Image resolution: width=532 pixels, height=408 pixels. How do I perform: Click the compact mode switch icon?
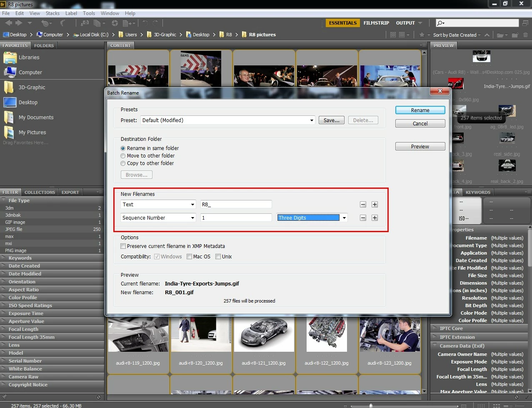pyautogui.click(x=525, y=23)
